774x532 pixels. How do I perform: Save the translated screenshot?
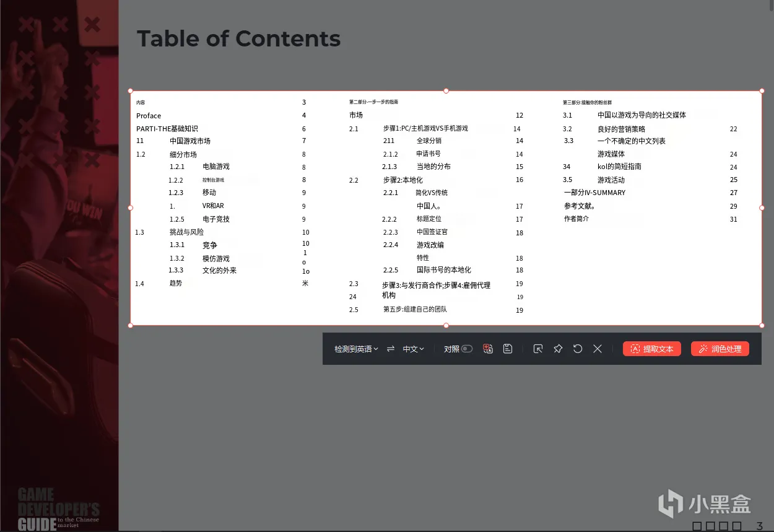[508, 349]
